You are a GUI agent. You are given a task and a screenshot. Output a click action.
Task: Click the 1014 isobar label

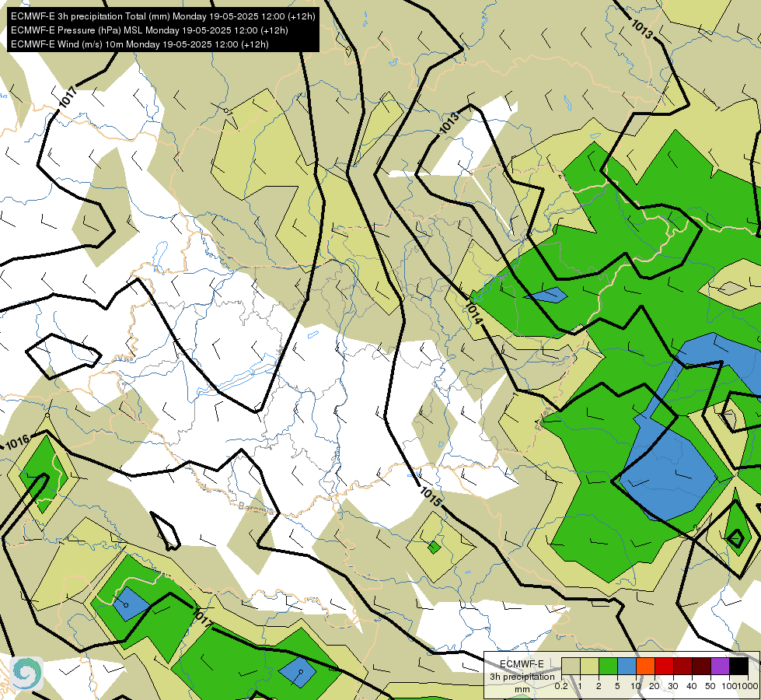pos(474,313)
